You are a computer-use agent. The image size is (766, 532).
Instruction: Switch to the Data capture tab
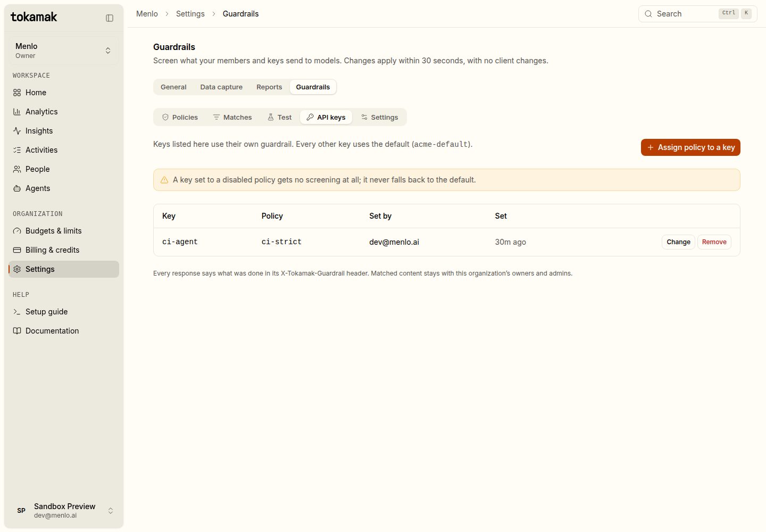221,87
